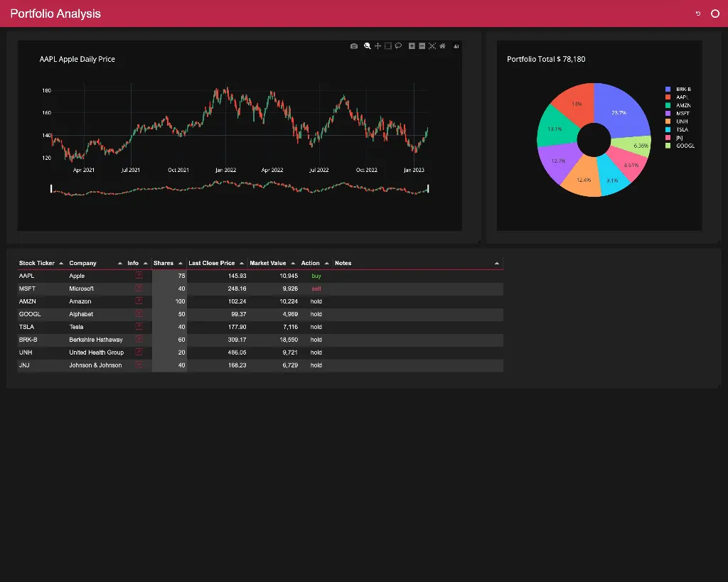This screenshot has width=728, height=582.
Task: Click sort arrow on Last Close Price
Action: click(x=242, y=264)
